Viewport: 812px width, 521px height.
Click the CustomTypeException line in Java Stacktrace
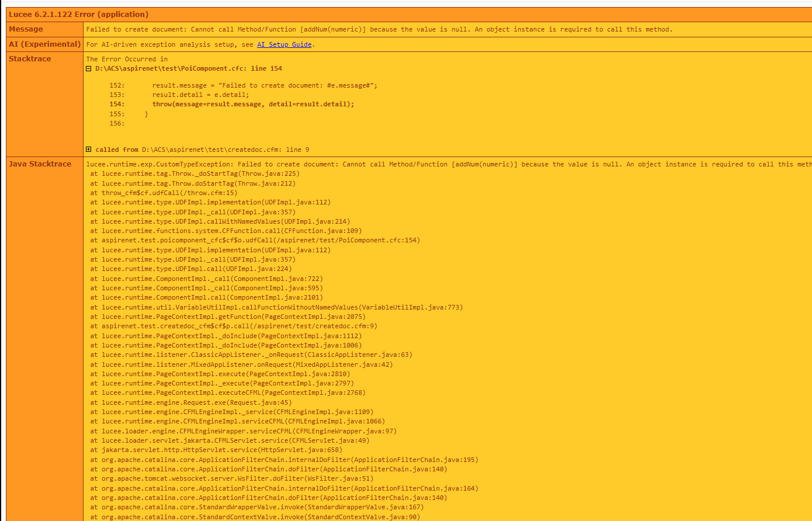click(449, 165)
